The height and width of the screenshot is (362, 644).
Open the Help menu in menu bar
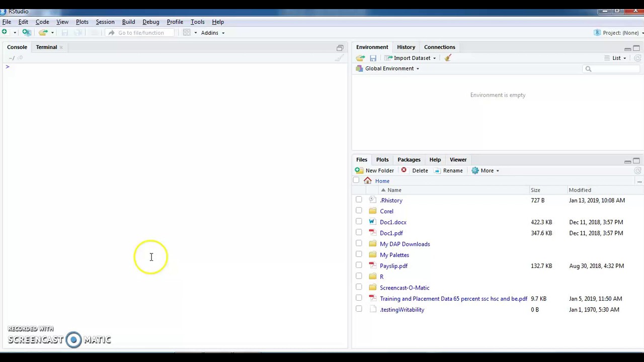[x=218, y=22]
